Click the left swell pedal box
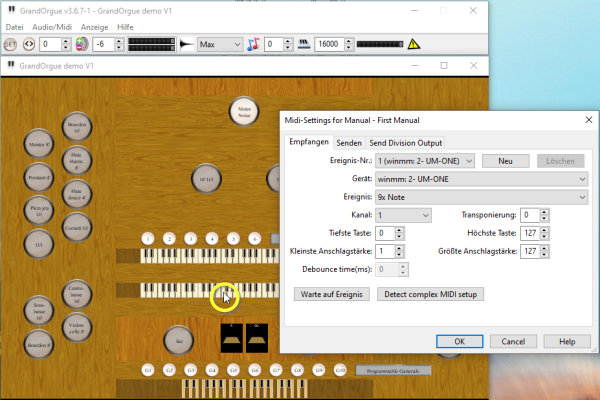The image size is (600, 400). coord(232,338)
